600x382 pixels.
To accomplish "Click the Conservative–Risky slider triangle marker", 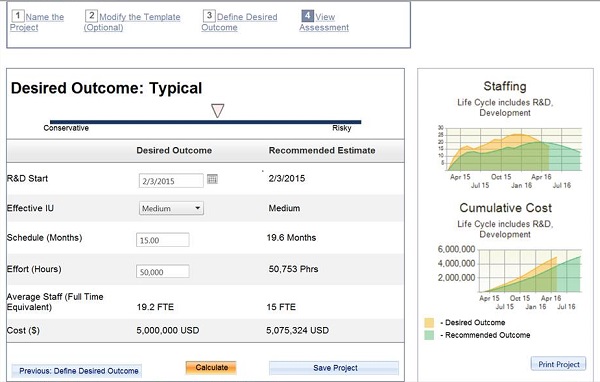I will point(217,111).
